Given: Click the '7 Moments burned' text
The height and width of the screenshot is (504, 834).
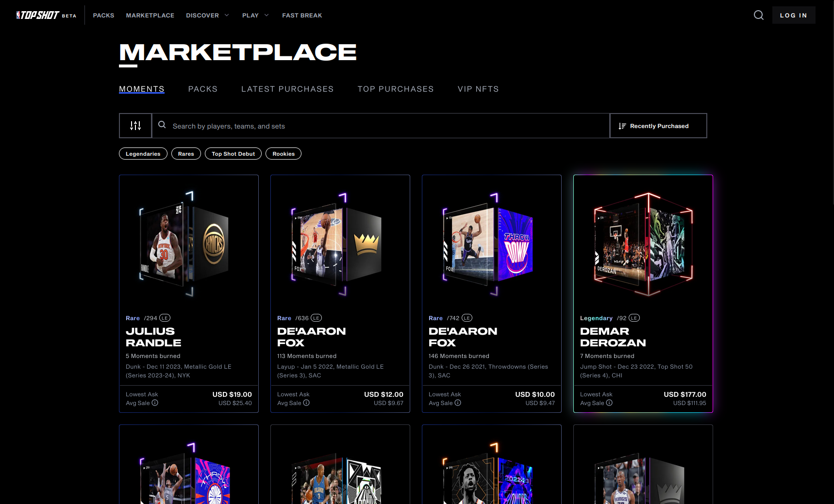Looking at the screenshot, I should (x=607, y=356).
